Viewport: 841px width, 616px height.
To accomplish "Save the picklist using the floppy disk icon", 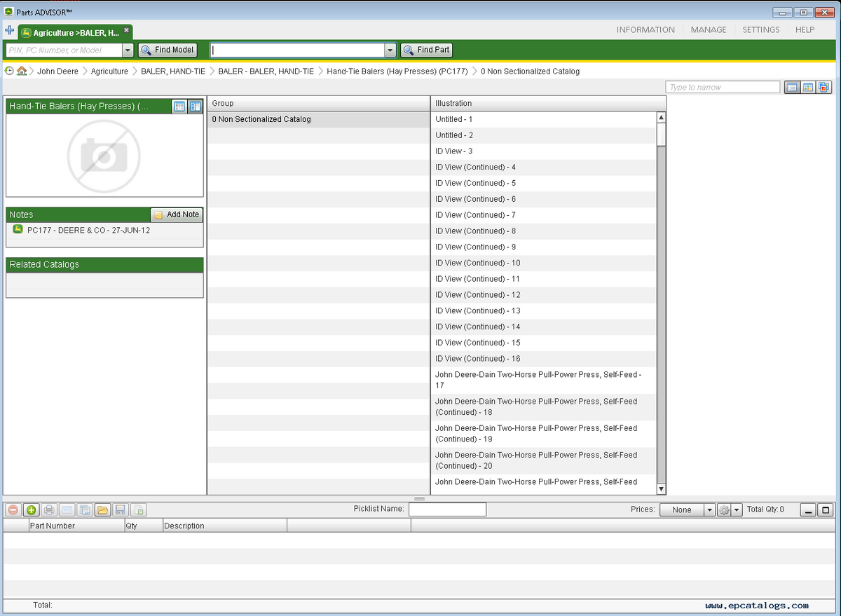I will pyautogui.click(x=121, y=510).
